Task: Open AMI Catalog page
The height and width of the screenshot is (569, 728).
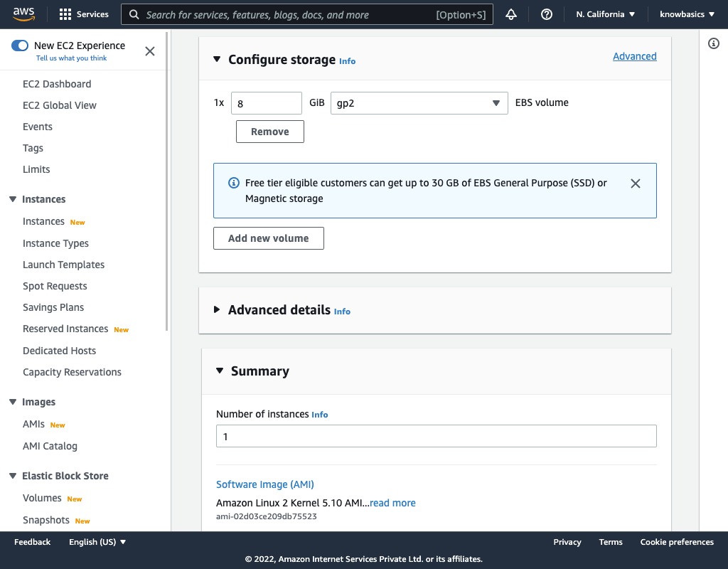Action: (50, 446)
